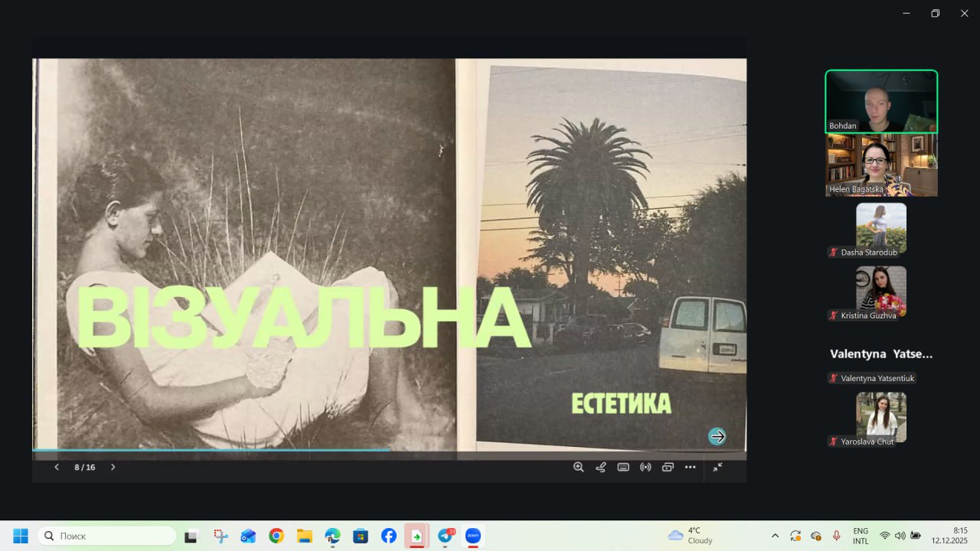Advance to the next slide in toolbar
The width and height of the screenshot is (980, 551).
coord(113,467)
